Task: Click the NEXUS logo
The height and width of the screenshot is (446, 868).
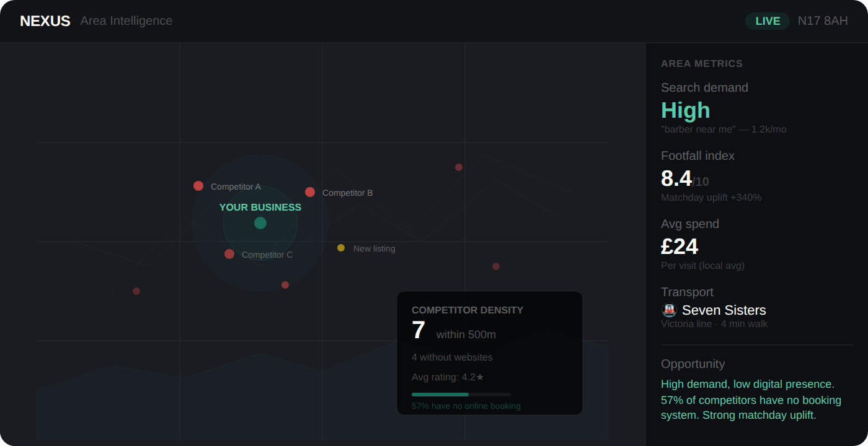Action: 45,21
